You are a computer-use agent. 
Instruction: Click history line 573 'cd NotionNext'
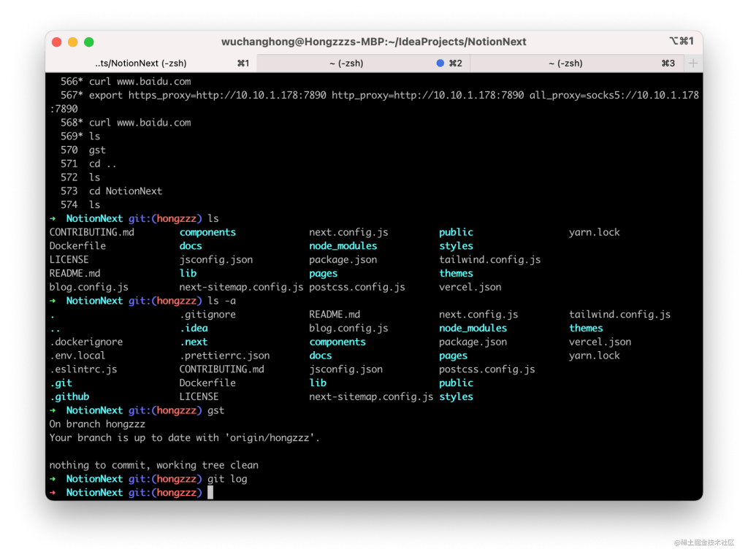126,191
